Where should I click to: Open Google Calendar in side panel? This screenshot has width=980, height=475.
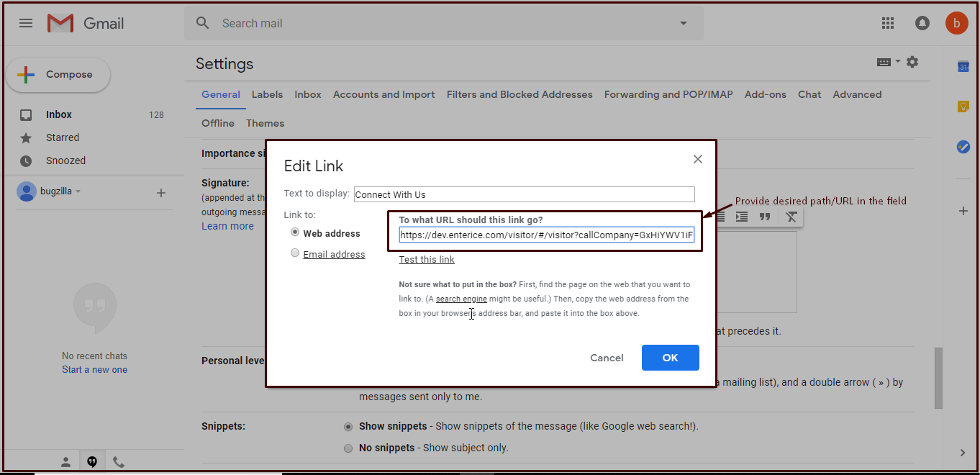[963, 67]
